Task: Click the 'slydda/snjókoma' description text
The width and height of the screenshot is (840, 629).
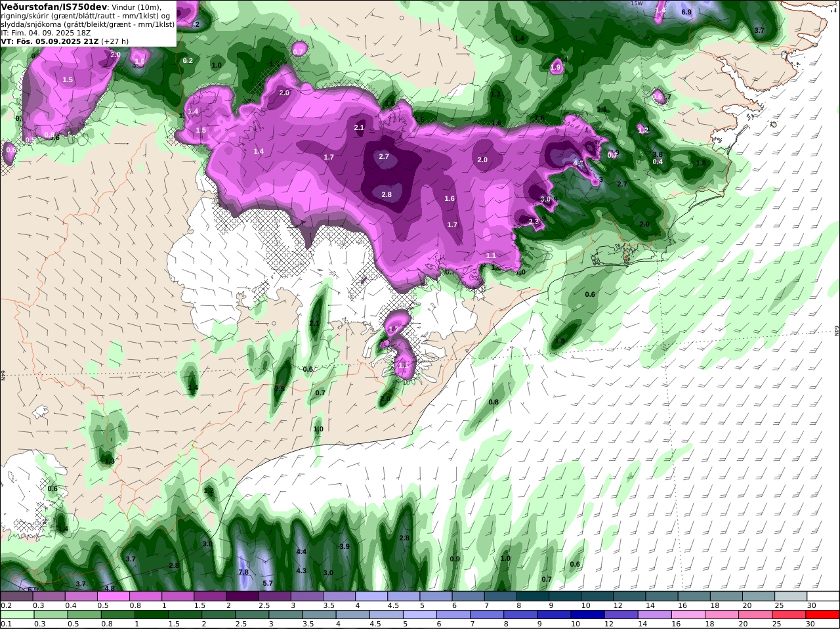Action: (30, 24)
